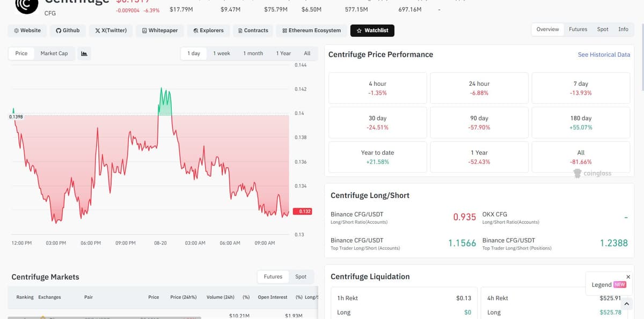Switch to the Overview tab

tap(547, 29)
